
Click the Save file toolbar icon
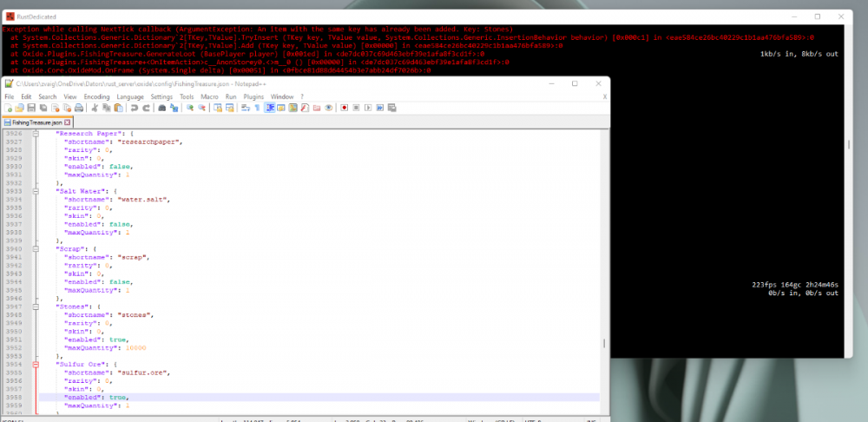tap(32, 108)
